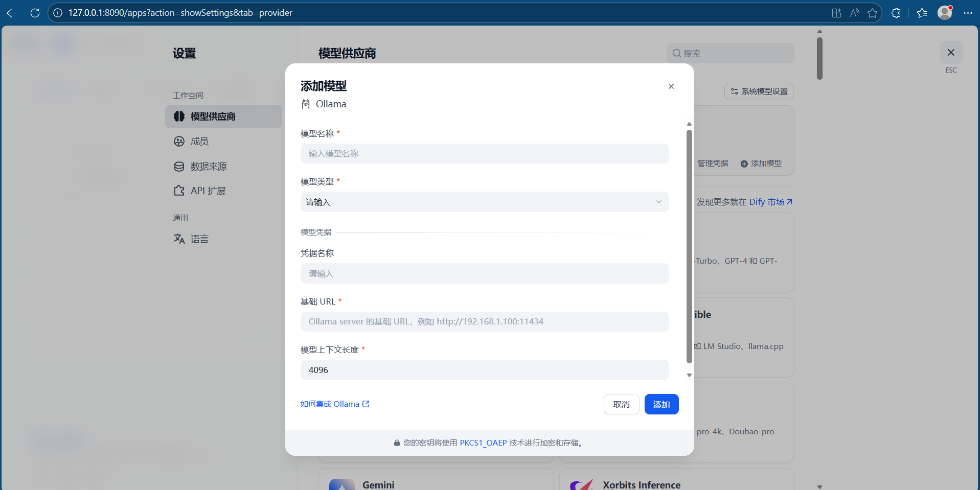Click the plus icon beside 添加模型 on card

tap(744, 164)
